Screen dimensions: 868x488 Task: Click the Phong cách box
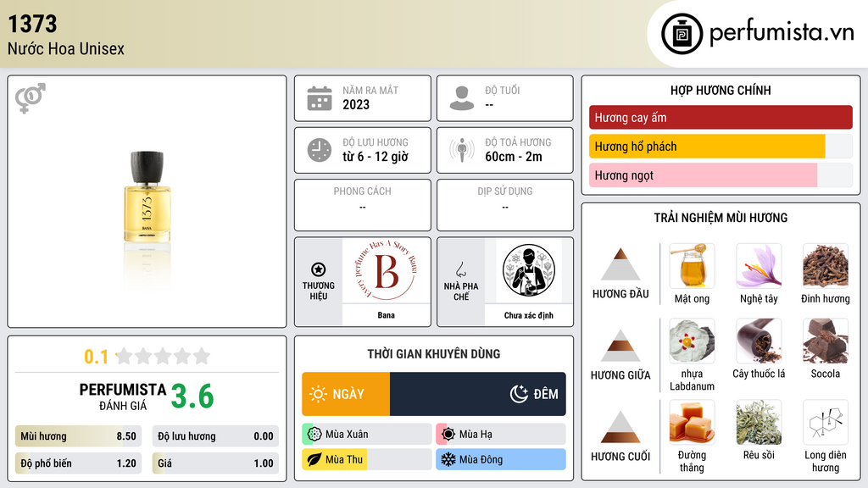363,205
